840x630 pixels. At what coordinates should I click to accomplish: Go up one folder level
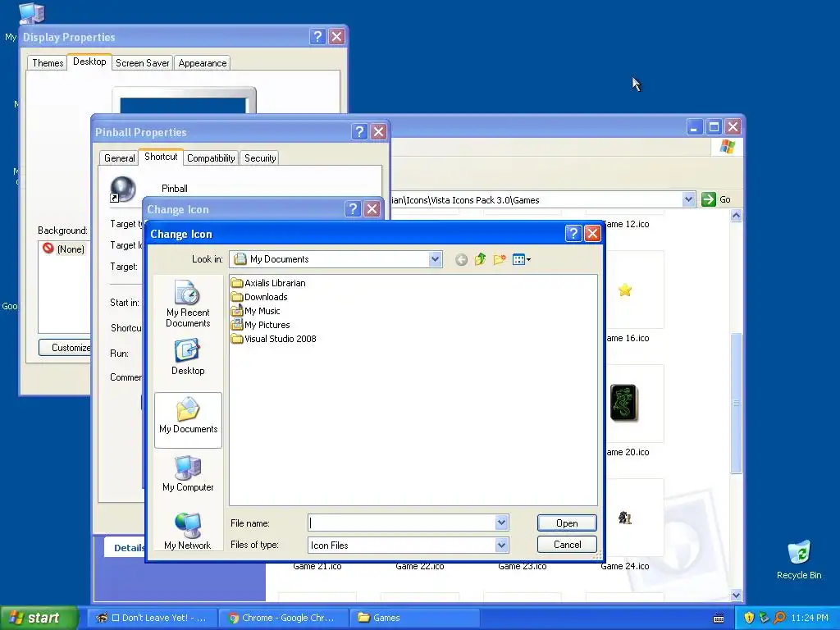[480, 259]
